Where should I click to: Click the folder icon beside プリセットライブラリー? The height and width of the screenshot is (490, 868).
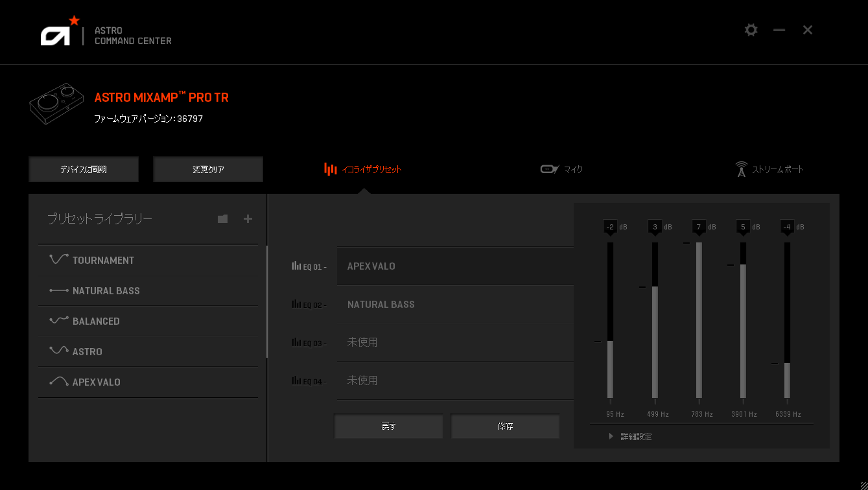[222, 219]
